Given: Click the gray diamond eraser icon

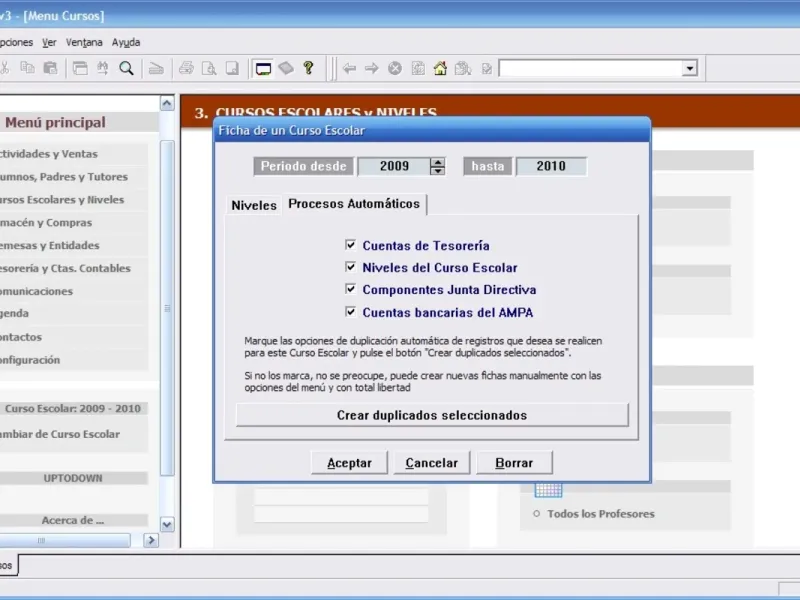Looking at the screenshot, I should click(x=286, y=68).
